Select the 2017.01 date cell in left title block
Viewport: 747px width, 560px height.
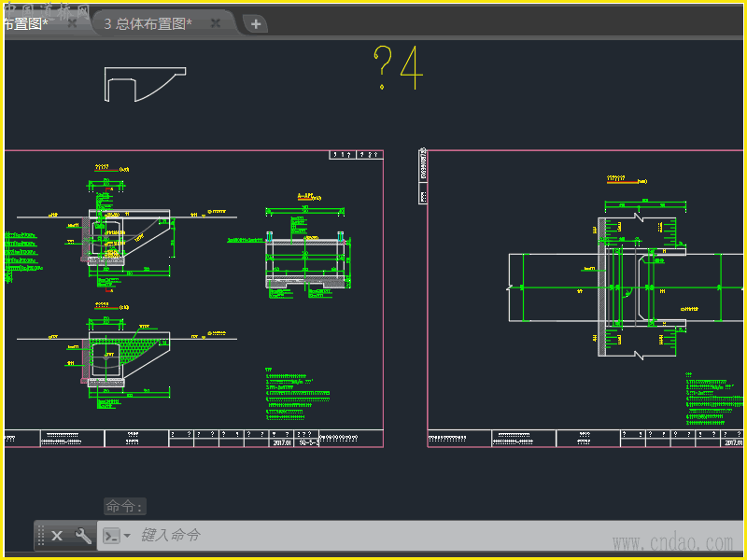coord(282,442)
